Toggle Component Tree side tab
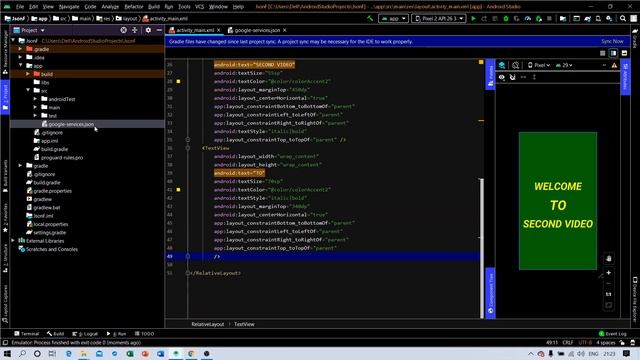 (x=491, y=293)
